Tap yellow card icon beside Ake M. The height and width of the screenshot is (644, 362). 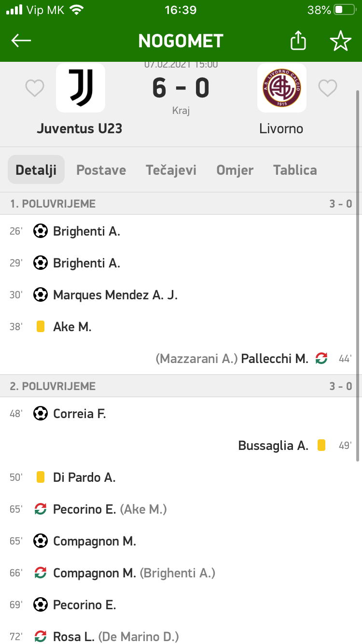pos(41,327)
